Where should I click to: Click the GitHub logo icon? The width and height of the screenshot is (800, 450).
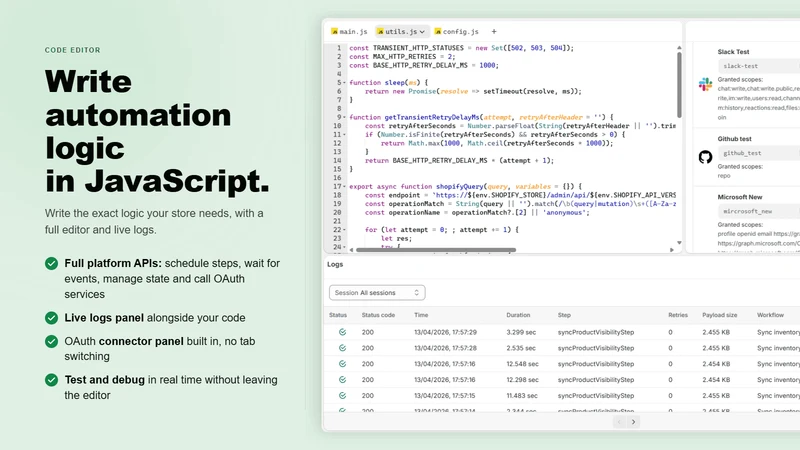[x=705, y=157]
